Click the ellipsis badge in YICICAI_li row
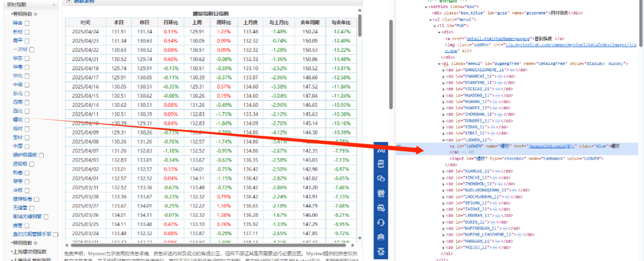Image resolution: width=644 pixels, height=261 pixels. [498, 89]
